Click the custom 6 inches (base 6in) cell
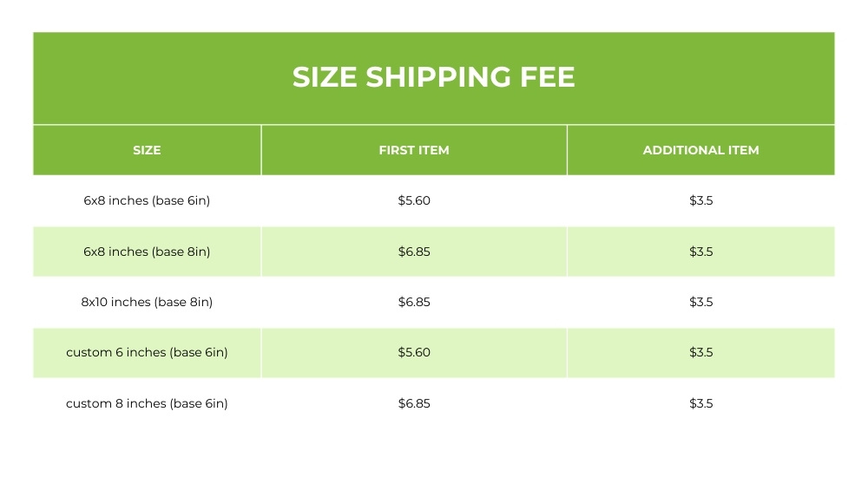This screenshot has height=477, width=868. [147, 353]
